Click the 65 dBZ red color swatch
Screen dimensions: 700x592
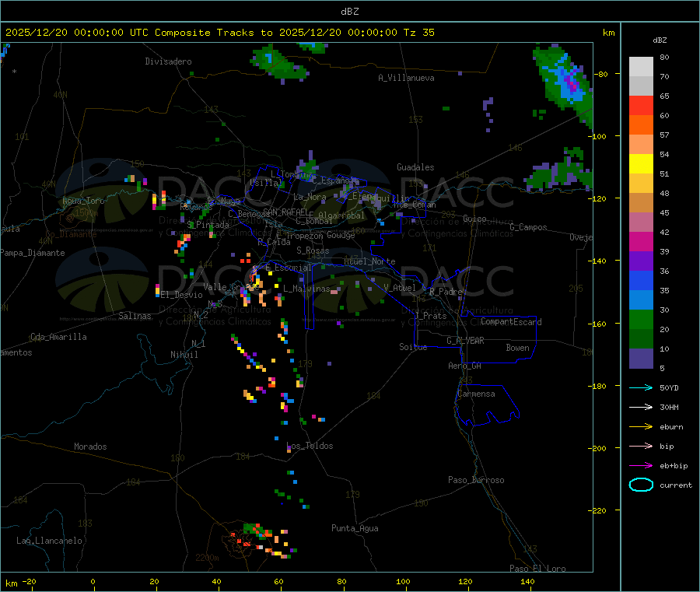[641, 105]
